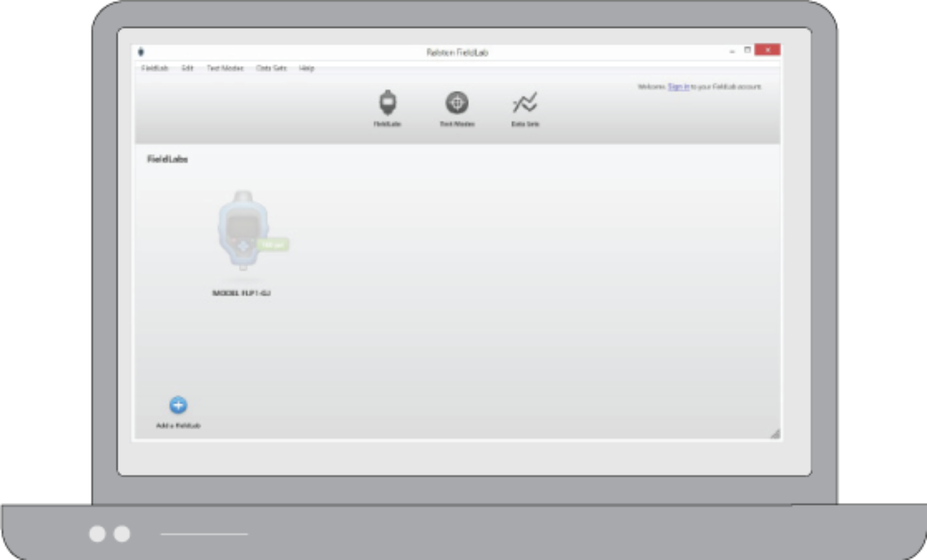Click the Add a FieldLab text label
The image size is (927, 560).
tap(178, 426)
